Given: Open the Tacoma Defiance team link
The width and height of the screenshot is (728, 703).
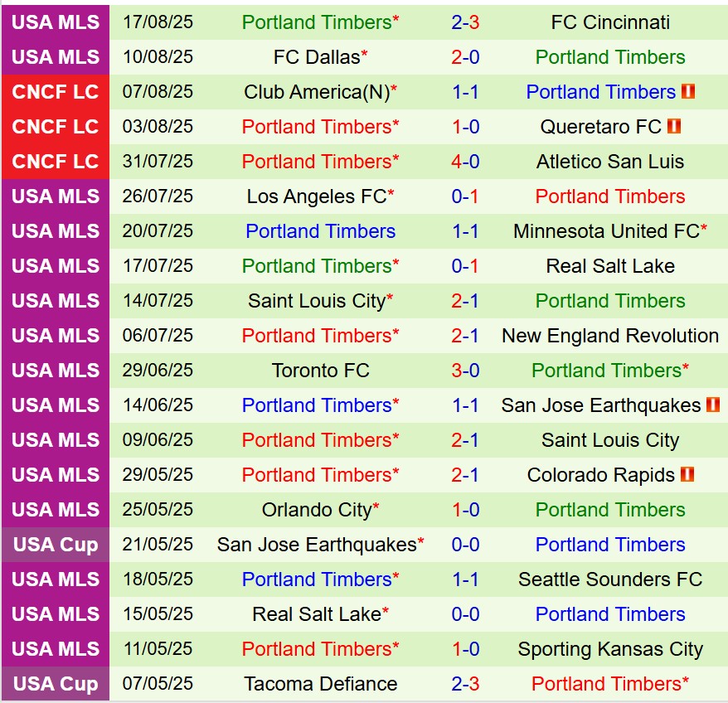Looking at the screenshot, I should click(320, 684).
